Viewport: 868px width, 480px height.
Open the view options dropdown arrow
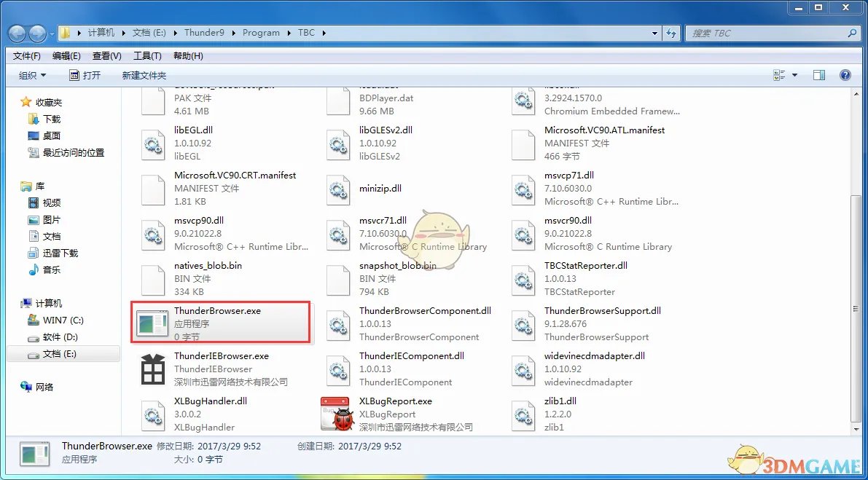[x=794, y=75]
